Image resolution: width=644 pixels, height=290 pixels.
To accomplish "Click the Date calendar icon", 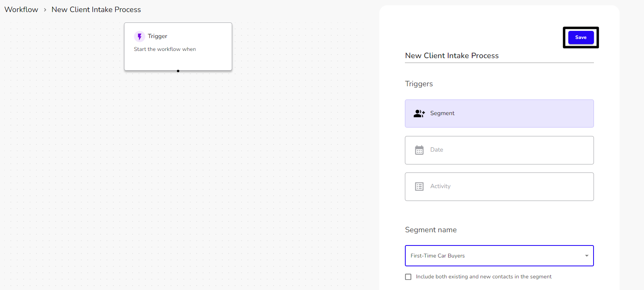I will tap(419, 150).
